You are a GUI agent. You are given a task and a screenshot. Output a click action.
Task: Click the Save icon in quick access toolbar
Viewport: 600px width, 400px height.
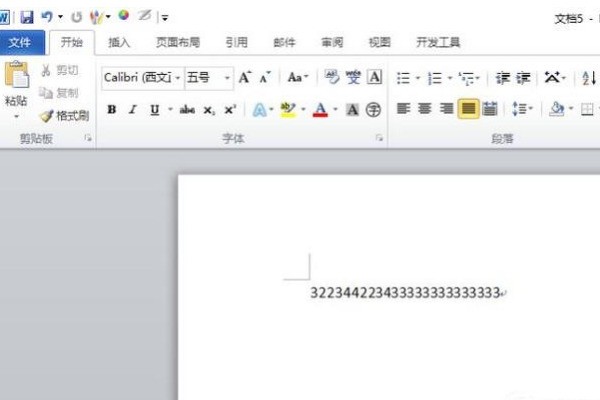click(x=27, y=16)
